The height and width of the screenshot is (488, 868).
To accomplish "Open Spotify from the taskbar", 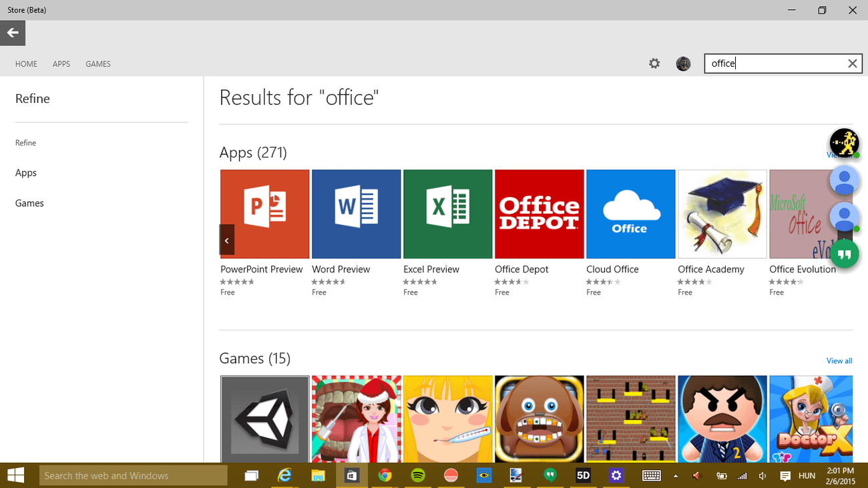I will 418,475.
